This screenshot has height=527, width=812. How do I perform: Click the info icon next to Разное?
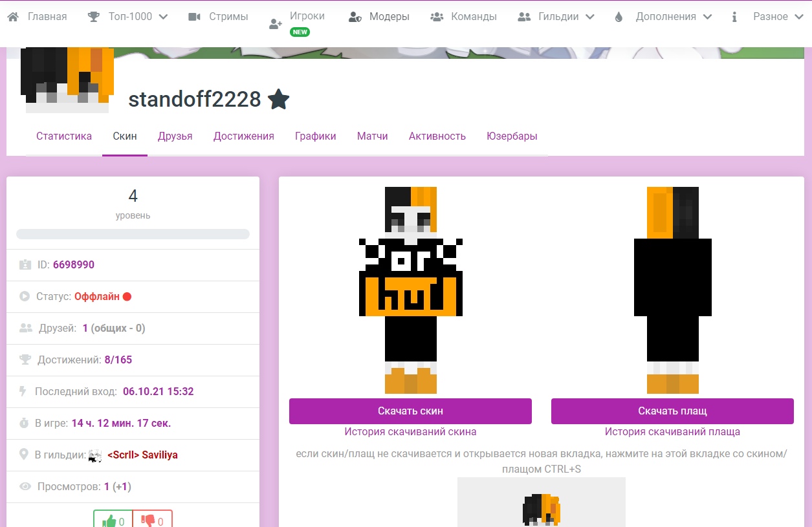[x=734, y=16]
